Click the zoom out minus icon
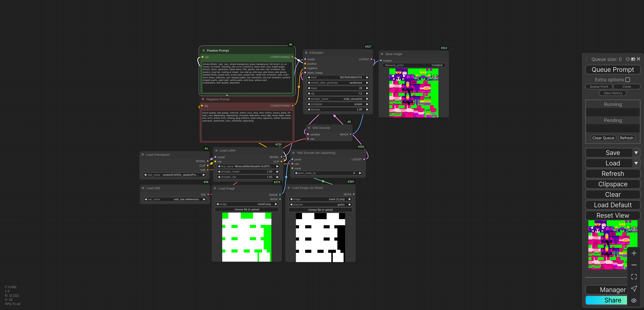The width and height of the screenshot is (644, 310). [x=634, y=265]
